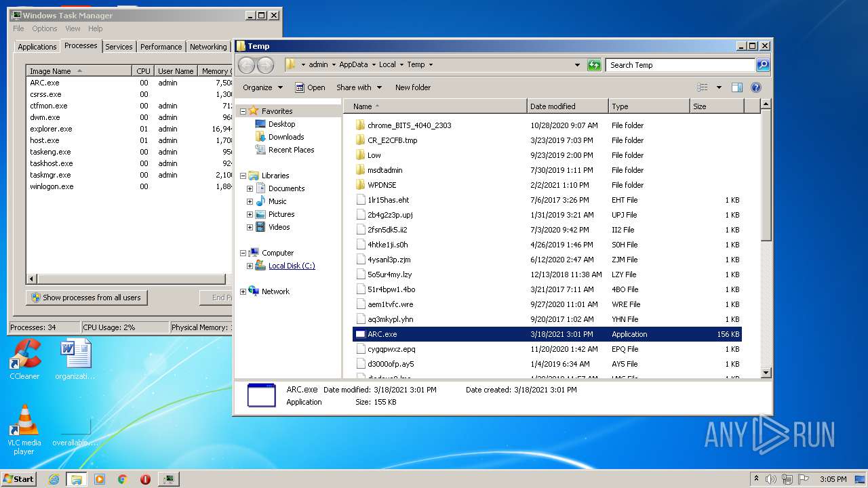The width and height of the screenshot is (868, 488).
Task: Open Recent Places in Favorites
Action: tap(285, 150)
